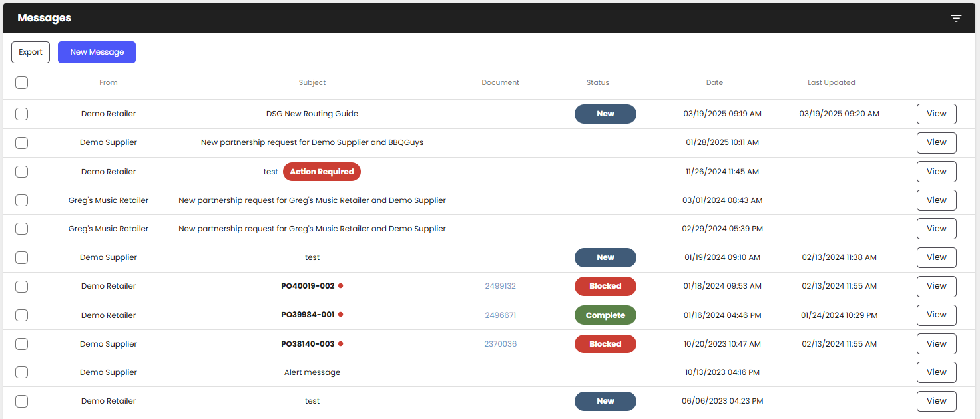Image resolution: width=980 pixels, height=419 pixels.
Task: Click the Export button
Action: 31,52
